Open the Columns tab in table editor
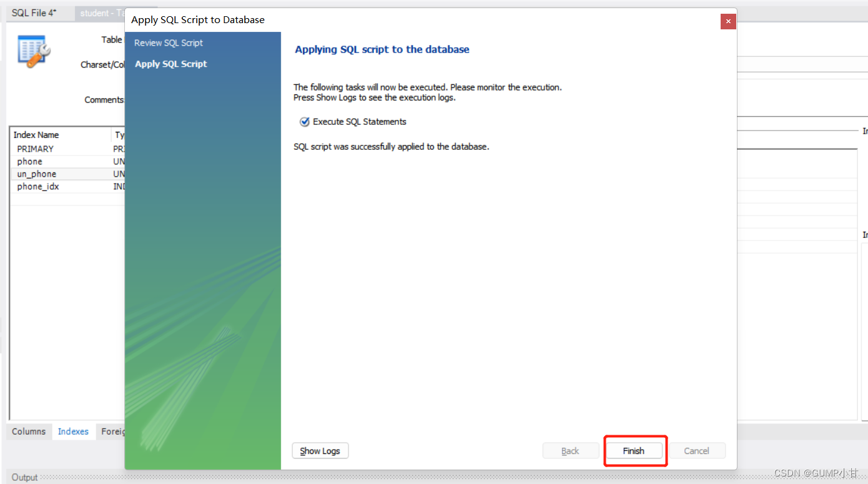 (29, 432)
